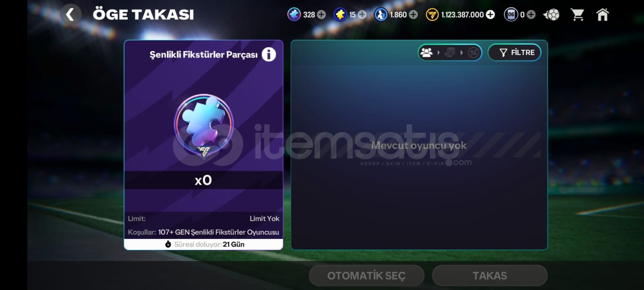The image size is (644, 290).
Task: Tap the gold coin currency icon
Action: coord(432,15)
